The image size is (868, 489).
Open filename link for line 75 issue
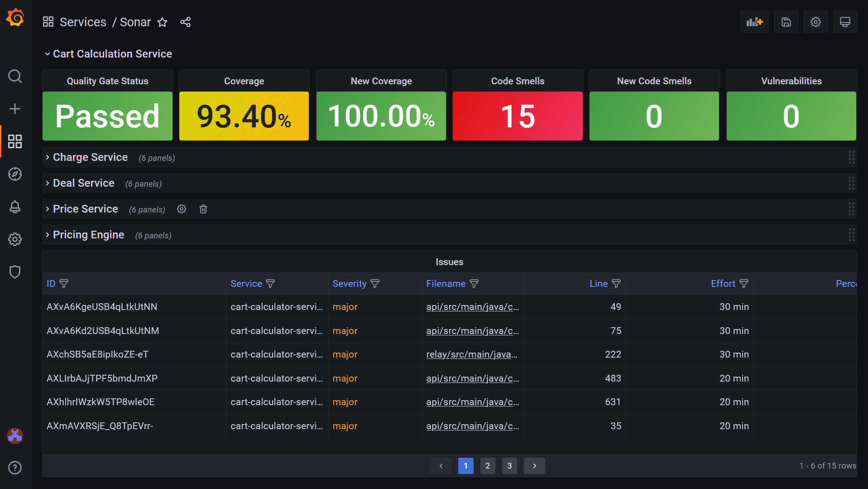(473, 331)
